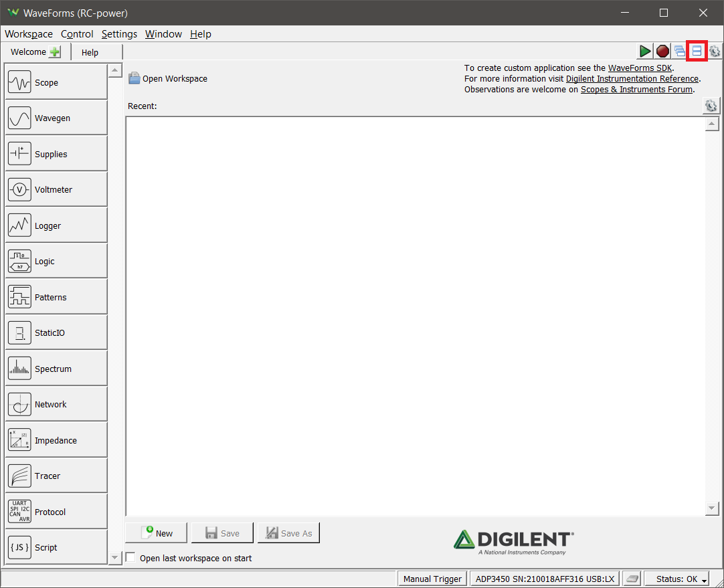This screenshot has height=588, width=724.
Task: Open the Supplies instrument
Action: point(56,154)
